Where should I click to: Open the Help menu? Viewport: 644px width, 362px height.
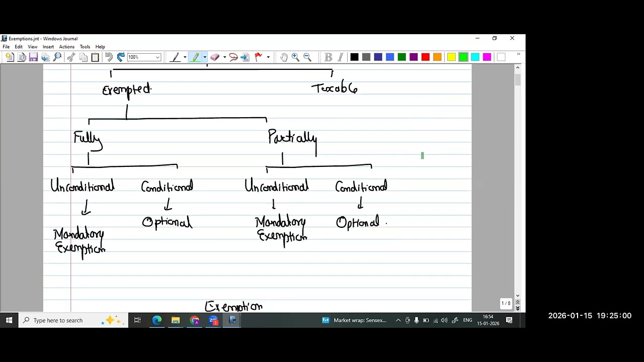pos(100,47)
